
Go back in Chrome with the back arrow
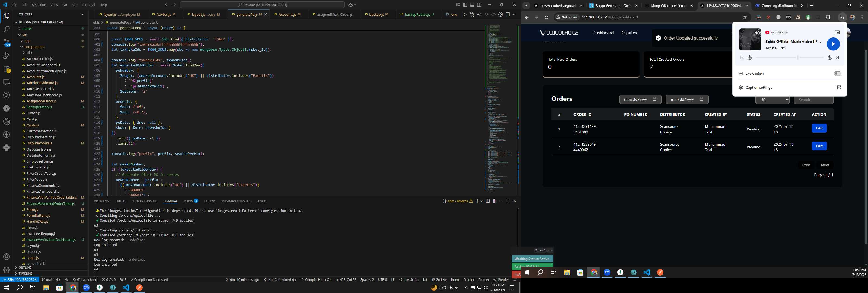click(x=527, y=17)
